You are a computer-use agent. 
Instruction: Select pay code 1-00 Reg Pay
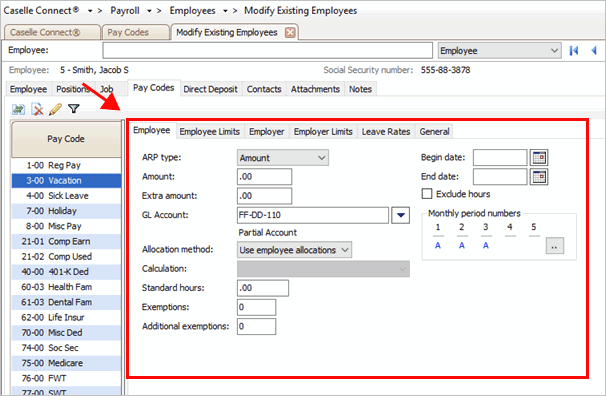pos(66,165)
